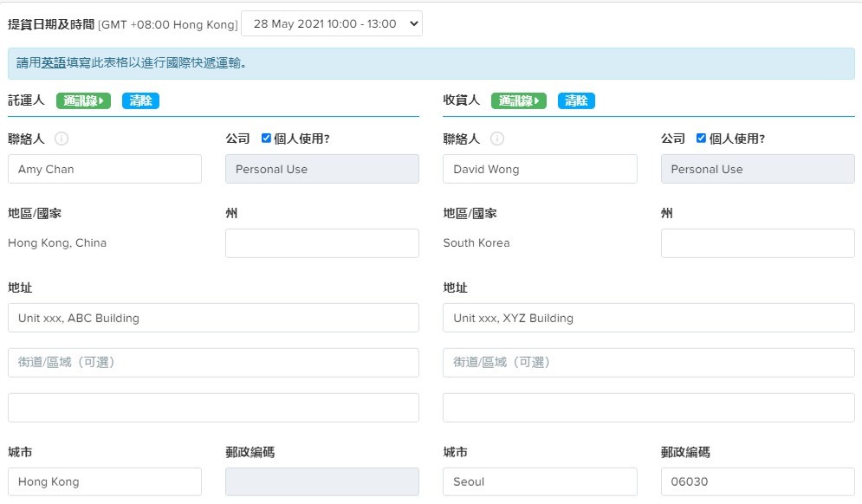
Task: Open shipper 通訊錄 address book
Action: point(83,100)
